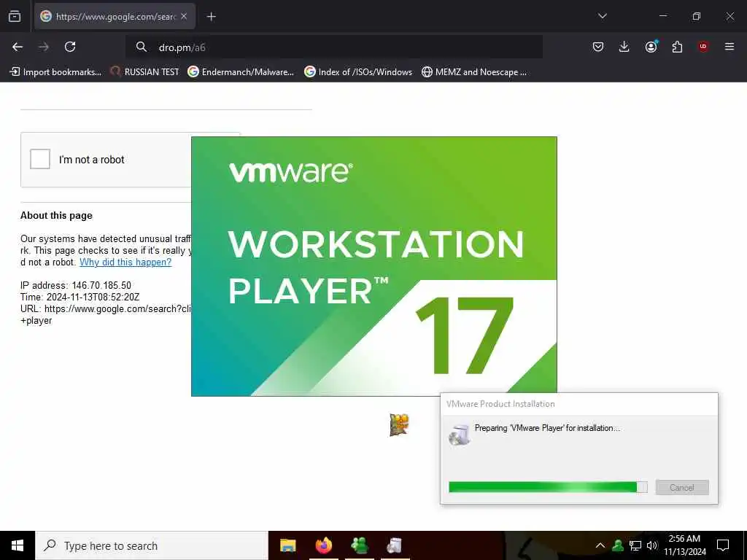Click the Type here to search box

[152, 545]
